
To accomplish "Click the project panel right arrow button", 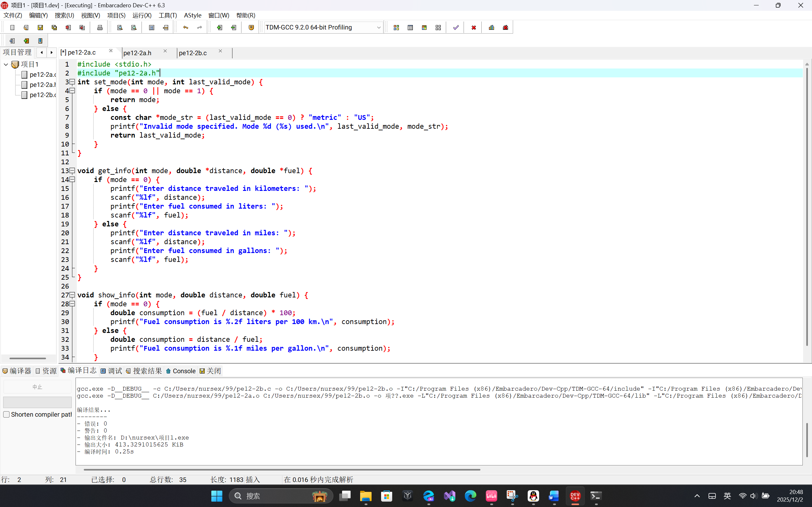I will point(51,52).
